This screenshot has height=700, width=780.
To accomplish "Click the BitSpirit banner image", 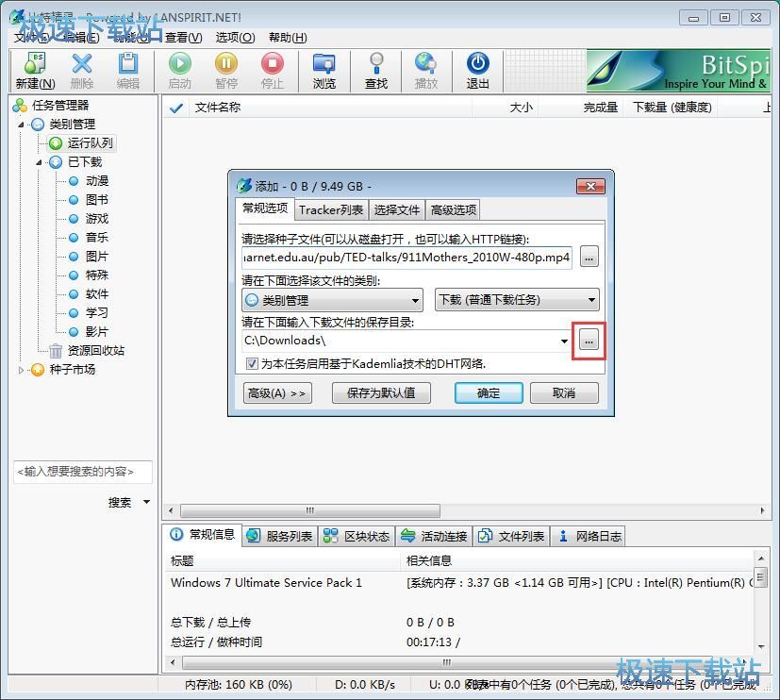I will [x=678, y=71].
